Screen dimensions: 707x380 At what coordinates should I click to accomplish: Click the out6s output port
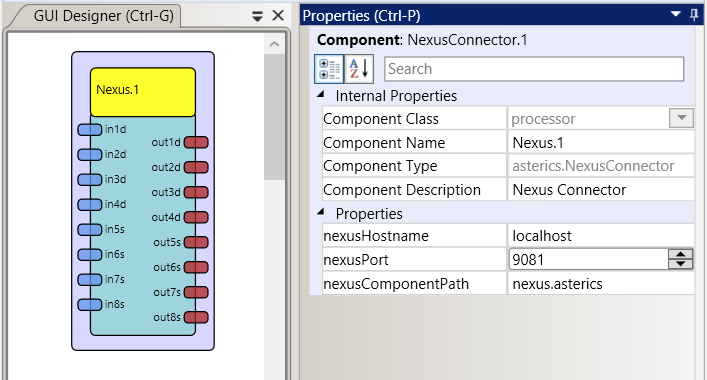[196, 267]
